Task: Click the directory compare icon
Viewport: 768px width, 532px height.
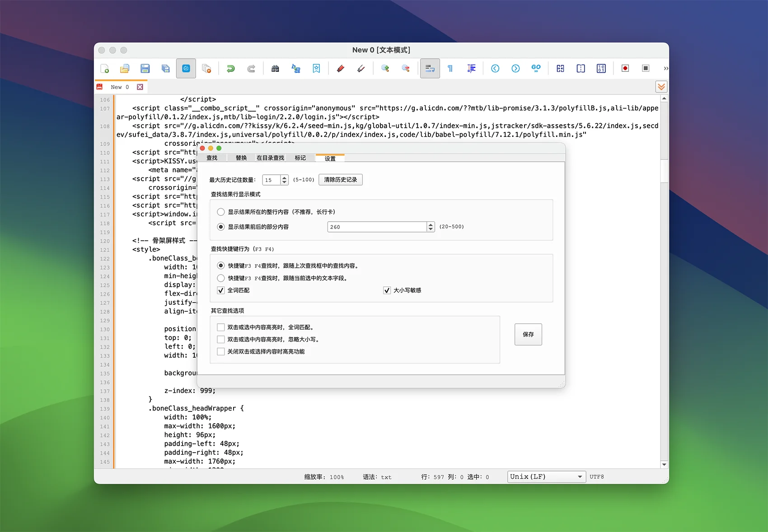Action: [x=581, y=69]
